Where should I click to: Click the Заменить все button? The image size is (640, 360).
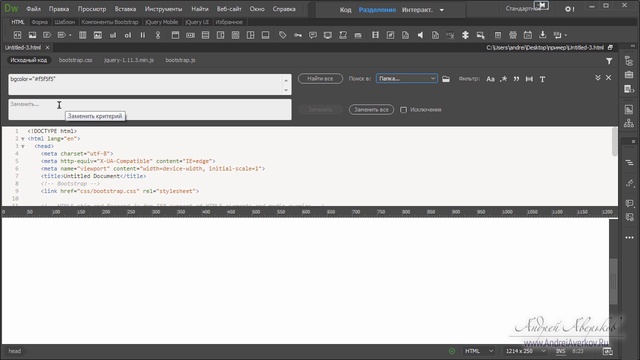click(371, 110)
